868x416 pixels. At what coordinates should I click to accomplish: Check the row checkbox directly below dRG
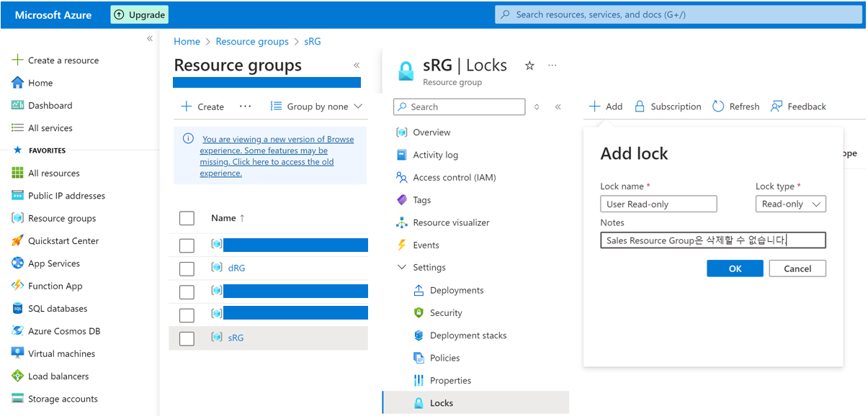click(187, 291)
